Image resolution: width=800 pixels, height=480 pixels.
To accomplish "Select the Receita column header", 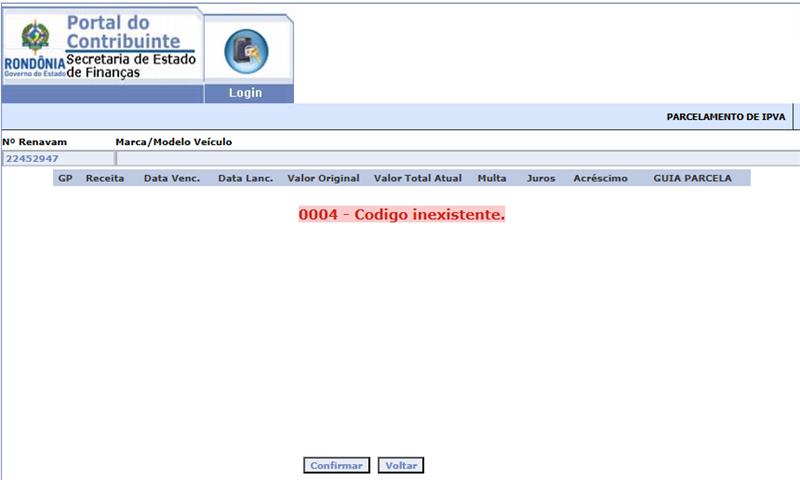I will (x=105, y=178).
